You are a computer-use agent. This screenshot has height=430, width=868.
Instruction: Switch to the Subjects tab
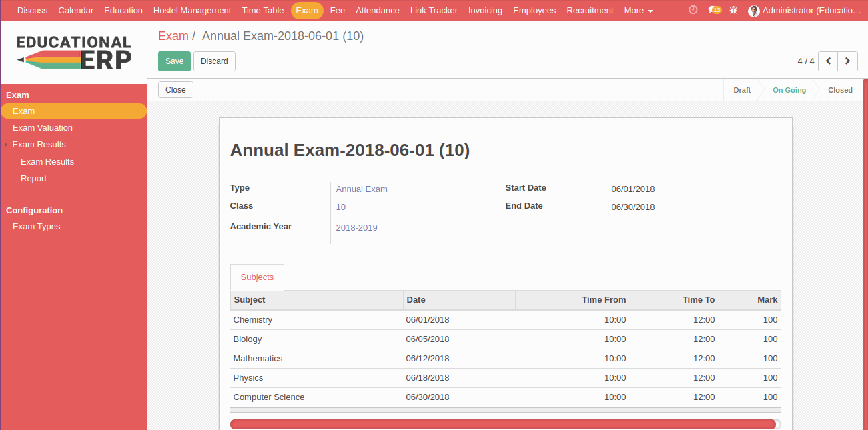(257, 277)
